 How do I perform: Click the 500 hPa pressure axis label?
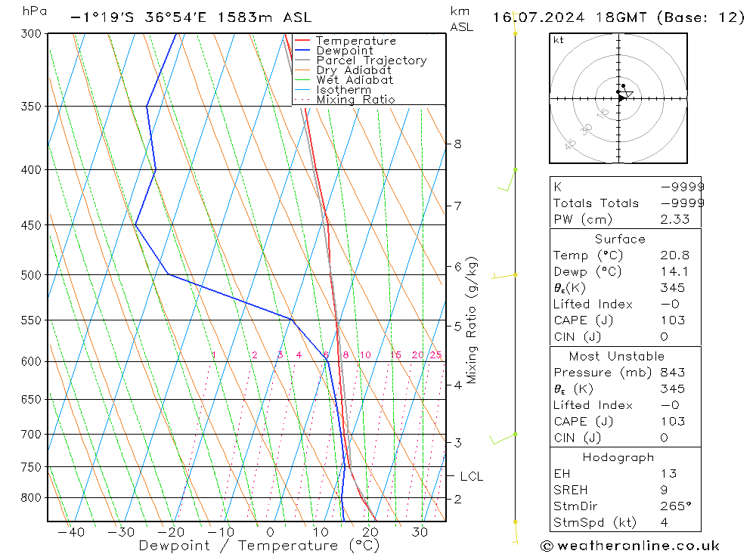(x=31, y=275)
